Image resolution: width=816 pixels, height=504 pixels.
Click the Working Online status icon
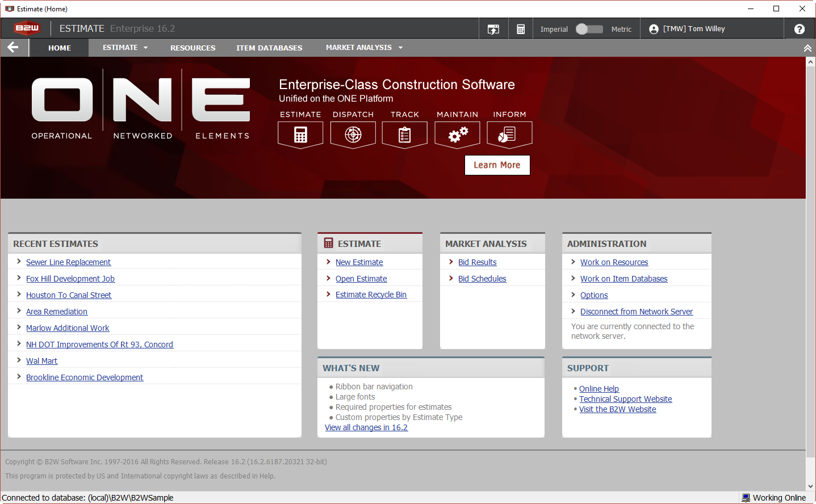pyautogui.click(x=746, y=498)
